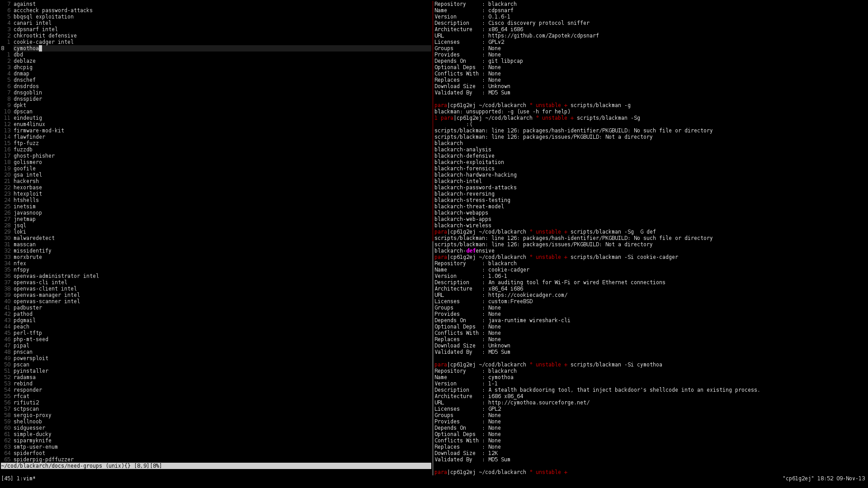Click the 'blackarch-web-apps' line
The image size is (868, 488).
[x=463, y=219]
